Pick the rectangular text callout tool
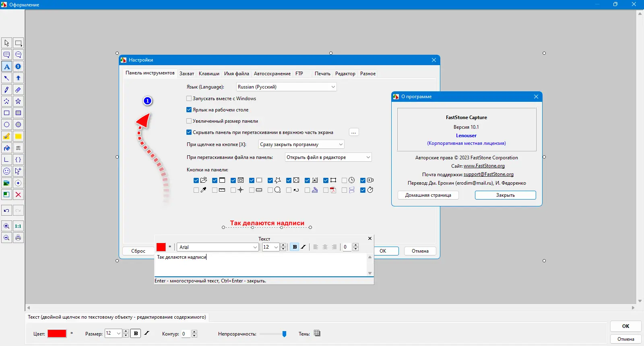This screenshot has width=644, height=346. click(x=6, y=55)
